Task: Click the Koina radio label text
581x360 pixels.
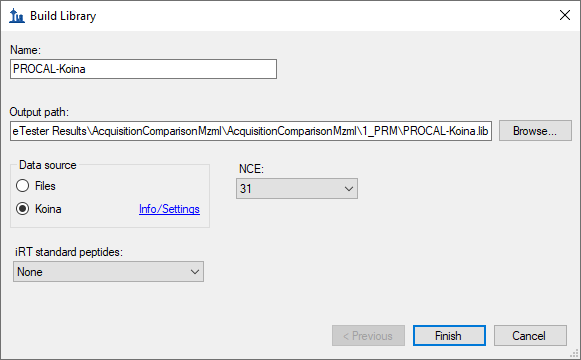Action: pos(48,209)
